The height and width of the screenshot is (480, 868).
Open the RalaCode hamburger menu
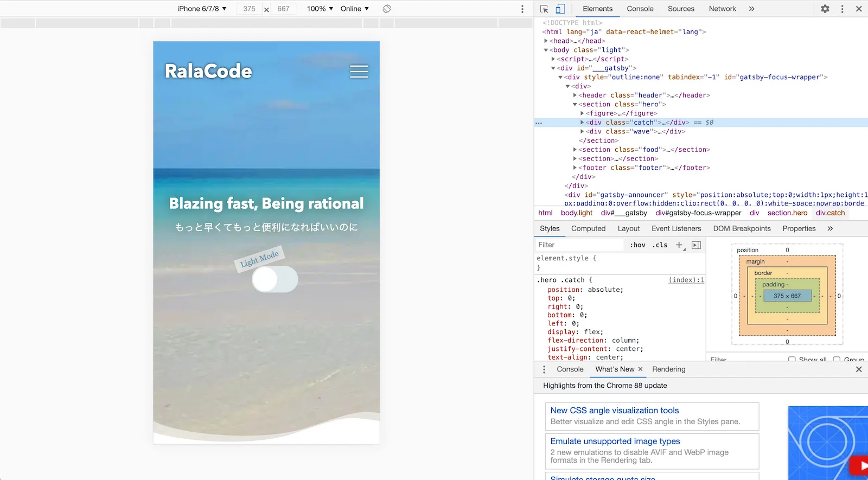[359, 72]
